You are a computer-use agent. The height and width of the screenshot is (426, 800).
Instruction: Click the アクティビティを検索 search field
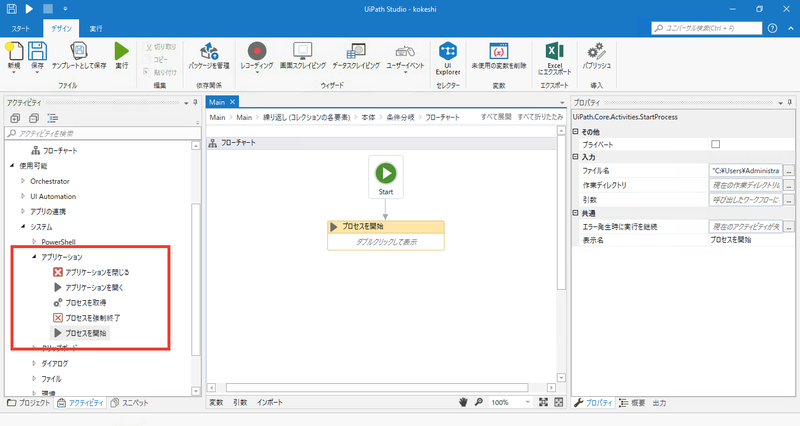tap(103, 134)
